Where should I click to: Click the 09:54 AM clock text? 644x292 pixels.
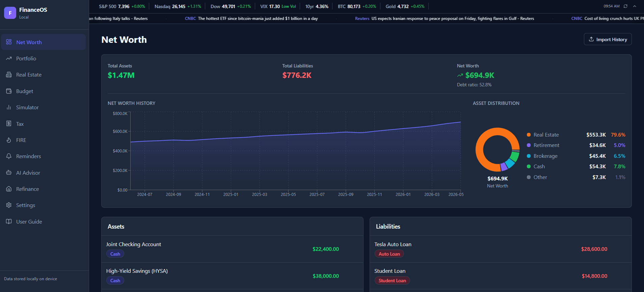pos(612,6)
